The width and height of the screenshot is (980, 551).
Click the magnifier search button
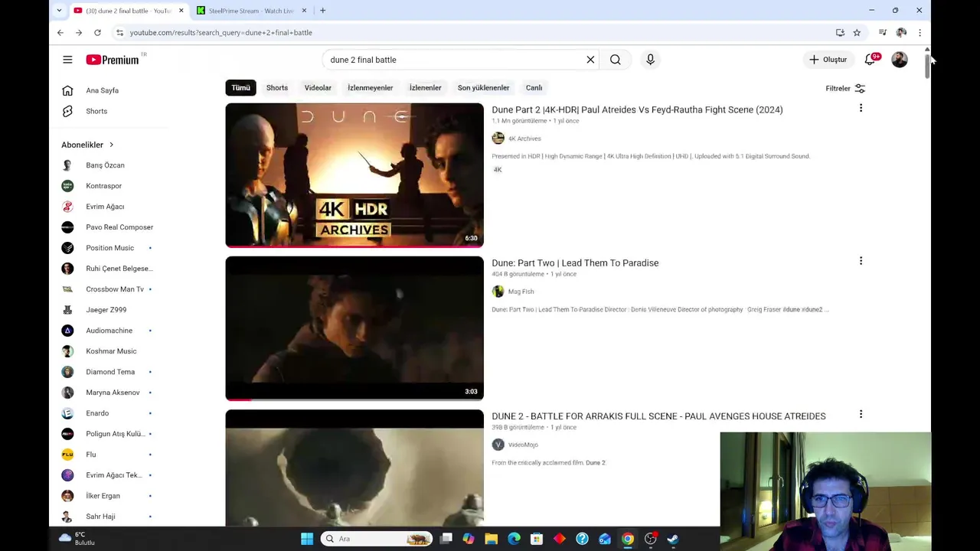pos(616,60)
